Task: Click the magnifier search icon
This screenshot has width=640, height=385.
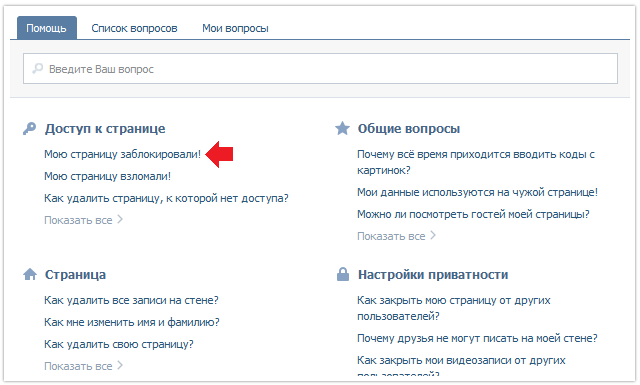Action: pyautogui.click(x=38, y=68)
